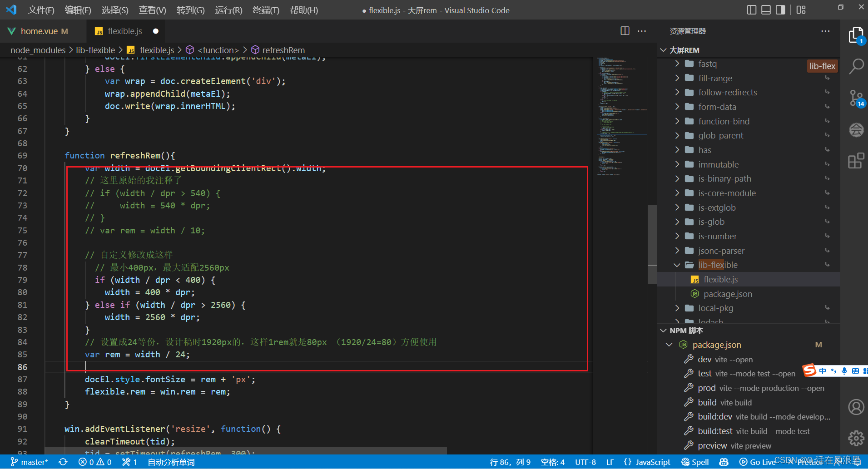Open the Source Control view icon

pyautogui.click(x=857, y=98)
